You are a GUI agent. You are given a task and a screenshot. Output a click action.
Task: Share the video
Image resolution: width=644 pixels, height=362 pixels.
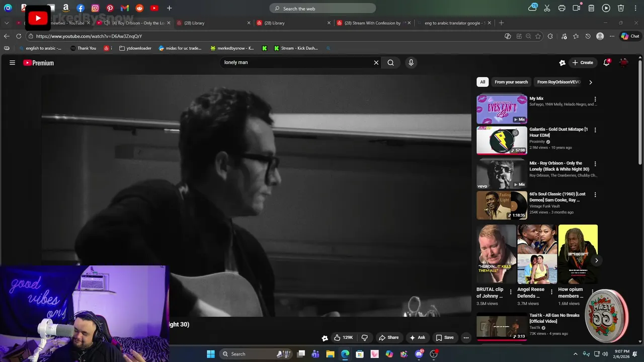tap(388, 338)
